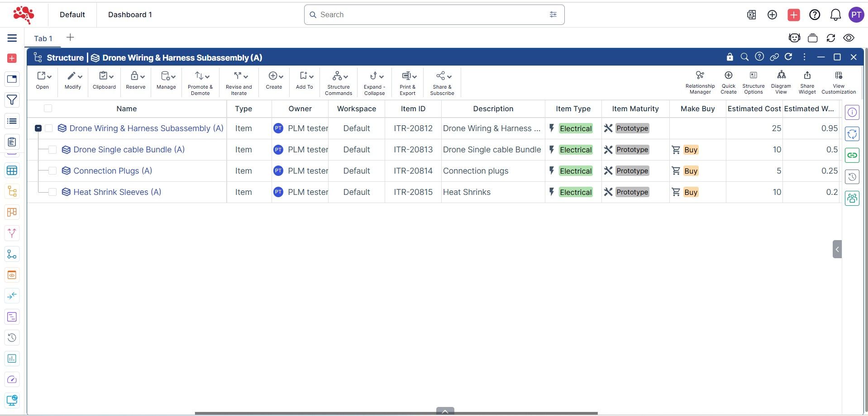
Task: Click into the Search field
Action: tap(430, 14)
